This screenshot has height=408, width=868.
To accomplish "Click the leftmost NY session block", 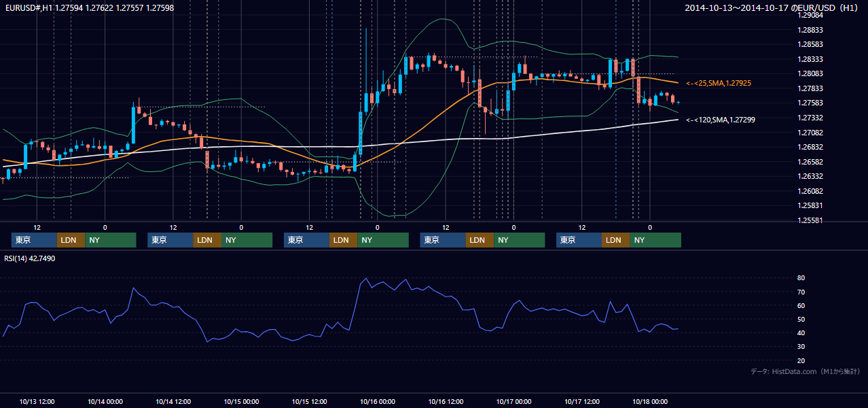I will [111, 240].
